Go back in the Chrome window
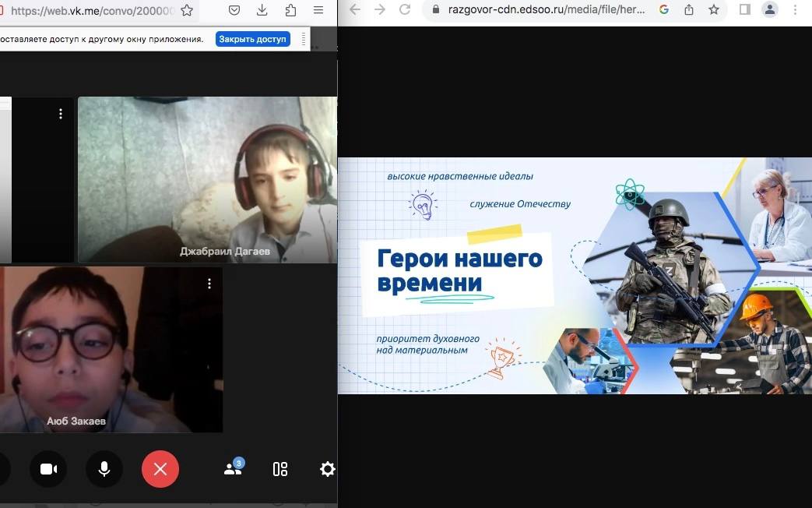Screen dimensions: 812x508 coord(355,10)
